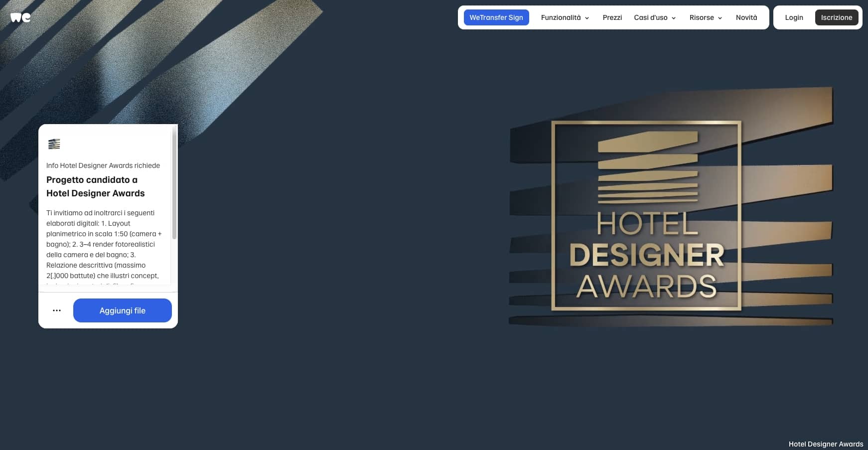868x450 pixels.
Task: Open the three-dot more options menu
Action: (57, 310)
